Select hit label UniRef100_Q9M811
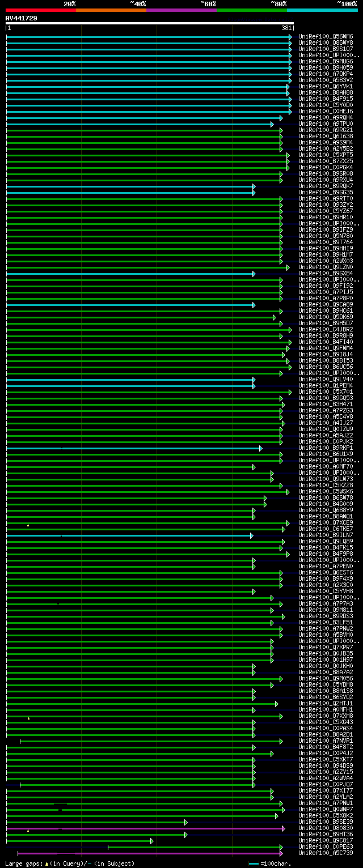This screenshot has width=363, height=868. (x=326, y=610)
